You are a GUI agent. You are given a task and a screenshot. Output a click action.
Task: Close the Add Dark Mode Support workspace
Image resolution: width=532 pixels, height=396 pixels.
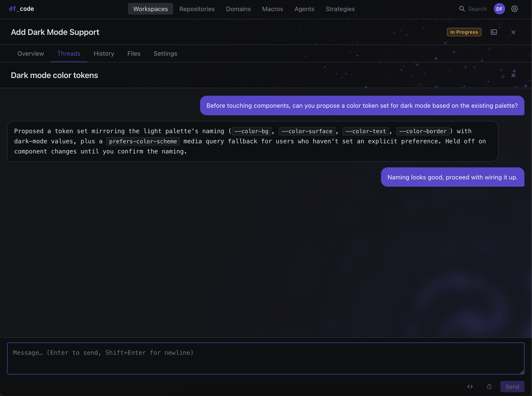(x=513, y=32)
